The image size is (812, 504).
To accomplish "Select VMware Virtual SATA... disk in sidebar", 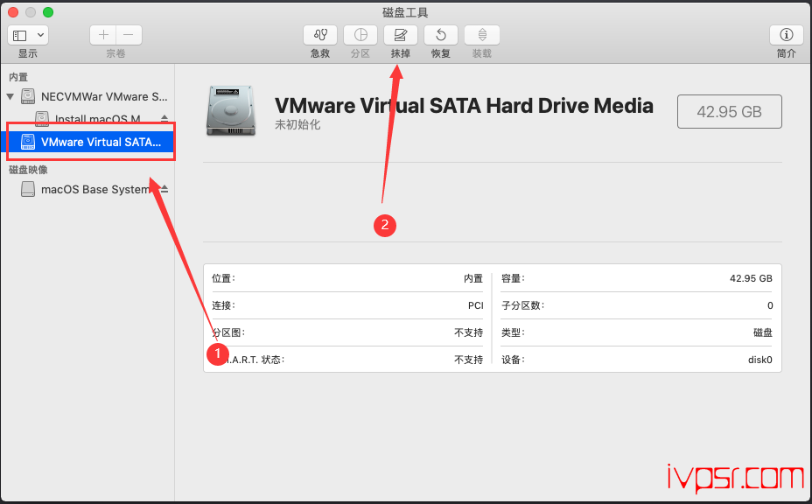I will point(88,142).
